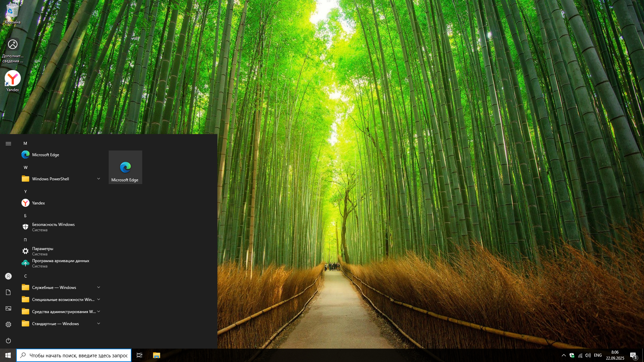The image size is (644, 362).
Task: Expand Start menu hamburger navigation
Action: (8, 143)
